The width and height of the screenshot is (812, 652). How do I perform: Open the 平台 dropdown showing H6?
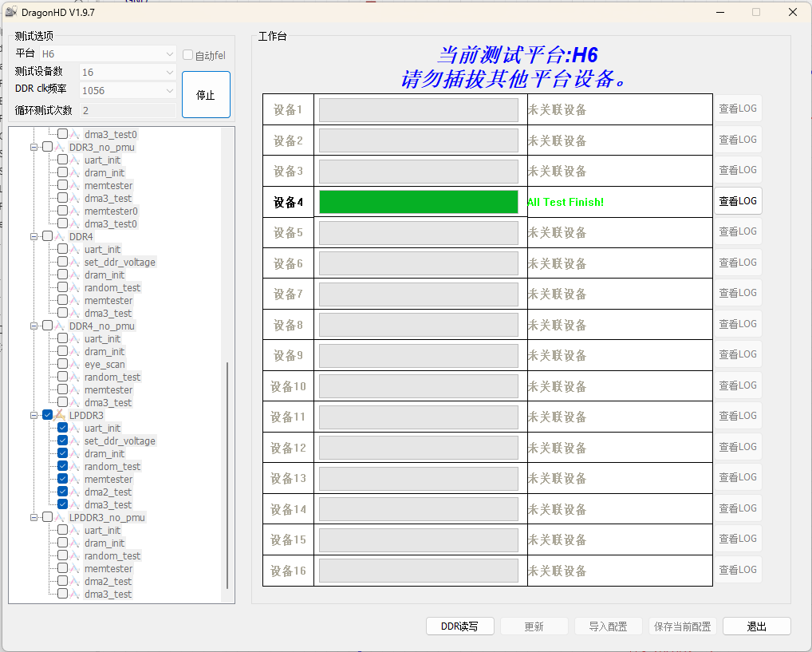tap(107, 53)
